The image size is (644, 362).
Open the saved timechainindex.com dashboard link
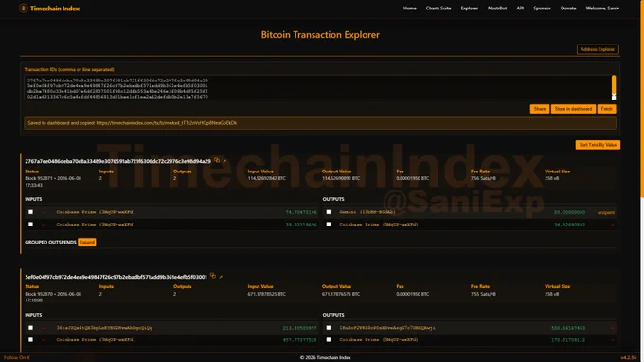click(x=167, y=123)
